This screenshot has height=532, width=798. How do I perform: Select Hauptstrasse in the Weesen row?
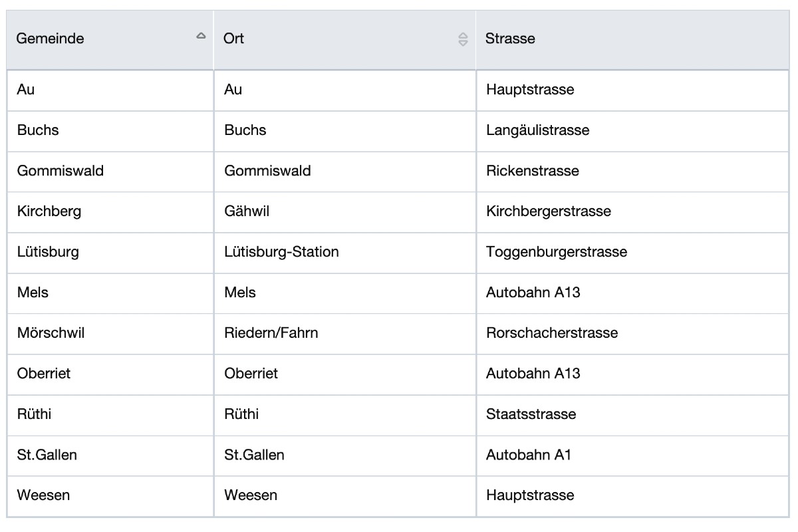[x=529, y=495]
